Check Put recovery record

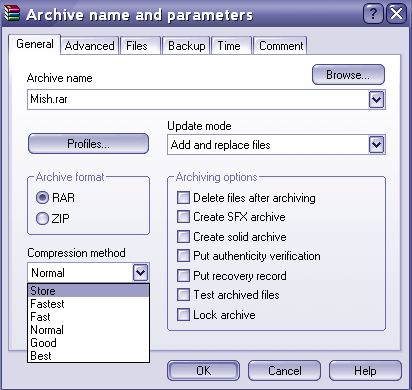183,275
